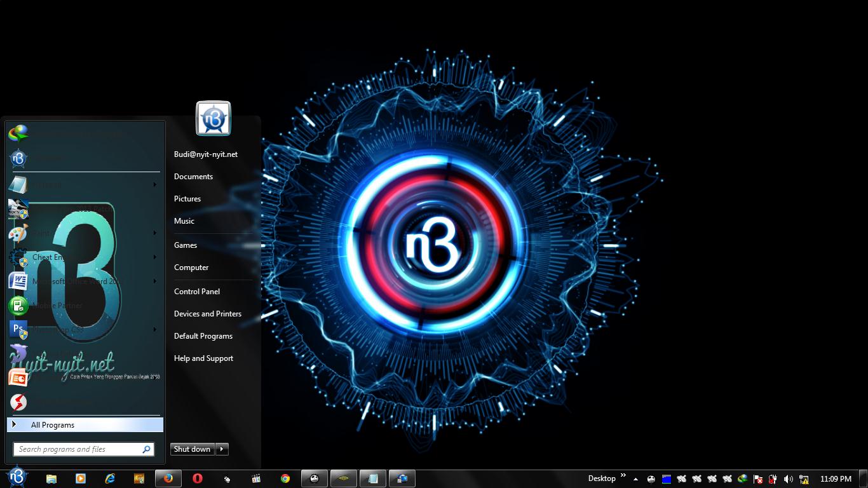Image resolution: width=868 pixels, height=488 pixels.
Task: Open Notepad from the pinned programs list
Action: [x=85, y=185]
